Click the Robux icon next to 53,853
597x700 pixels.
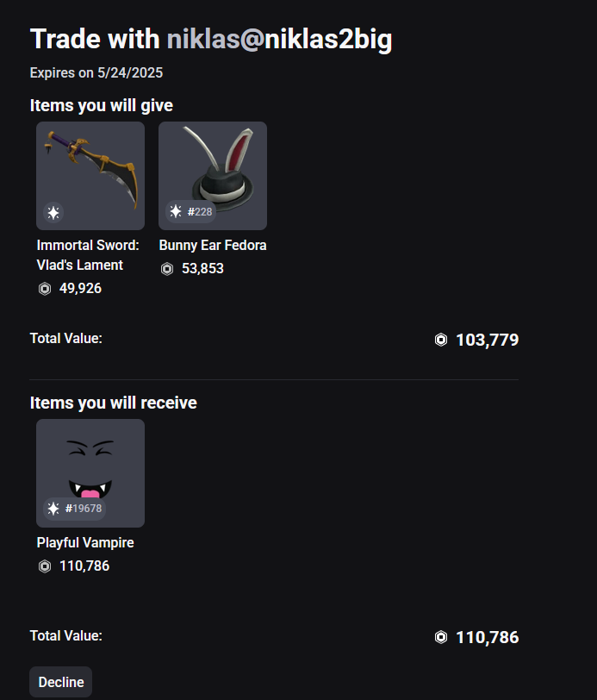(165, 268)
